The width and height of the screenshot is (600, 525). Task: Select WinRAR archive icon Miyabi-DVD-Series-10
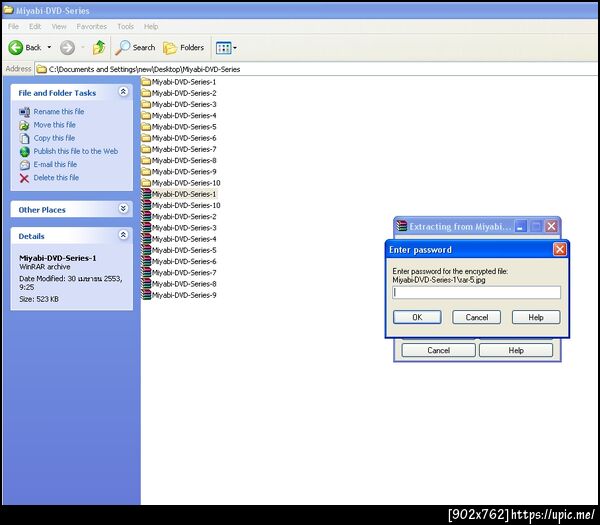(146, 205)
